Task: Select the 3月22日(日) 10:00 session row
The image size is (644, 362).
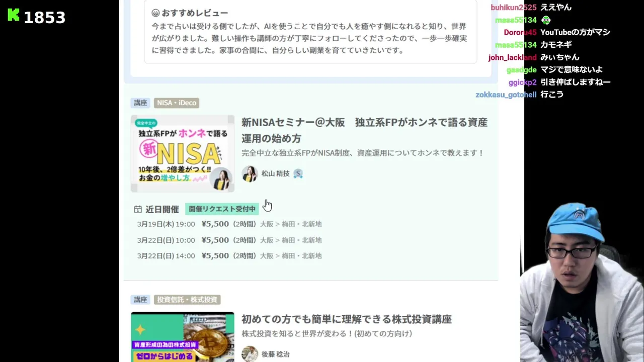Action: click(229, 240)
